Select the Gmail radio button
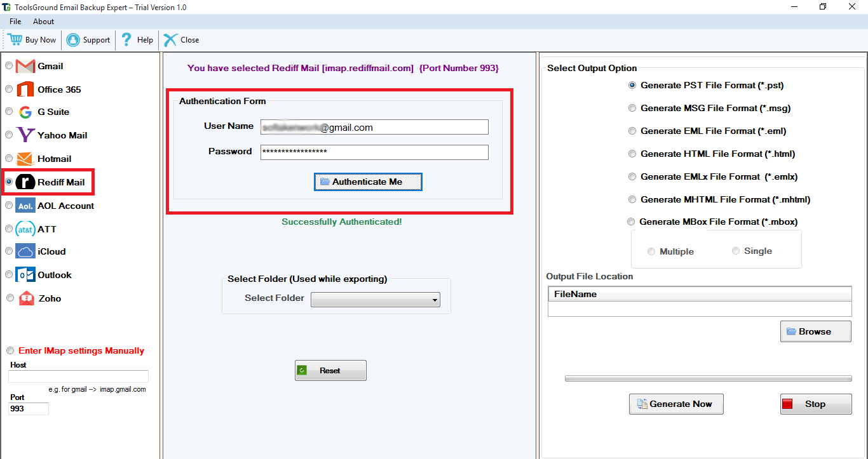The image size is (868, 459). click(9, 65)
